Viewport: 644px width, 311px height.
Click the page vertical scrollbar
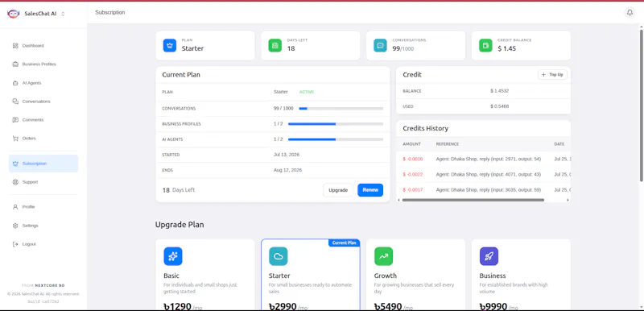pyautogui.click(x=641, y=105)
